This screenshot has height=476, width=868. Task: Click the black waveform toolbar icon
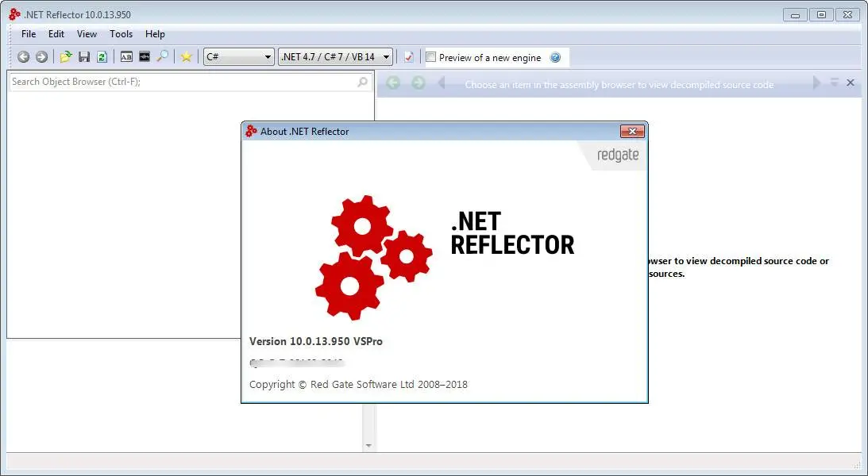tap(145, 57)
